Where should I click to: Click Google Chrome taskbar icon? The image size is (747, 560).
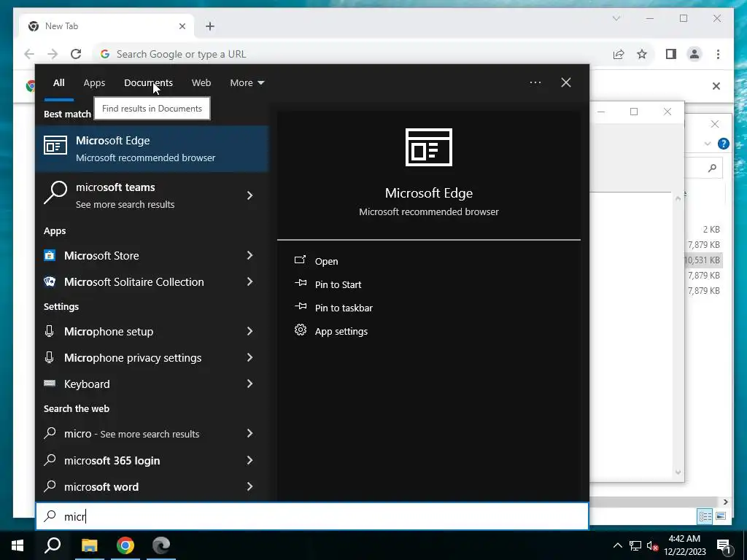pos(125,545)
